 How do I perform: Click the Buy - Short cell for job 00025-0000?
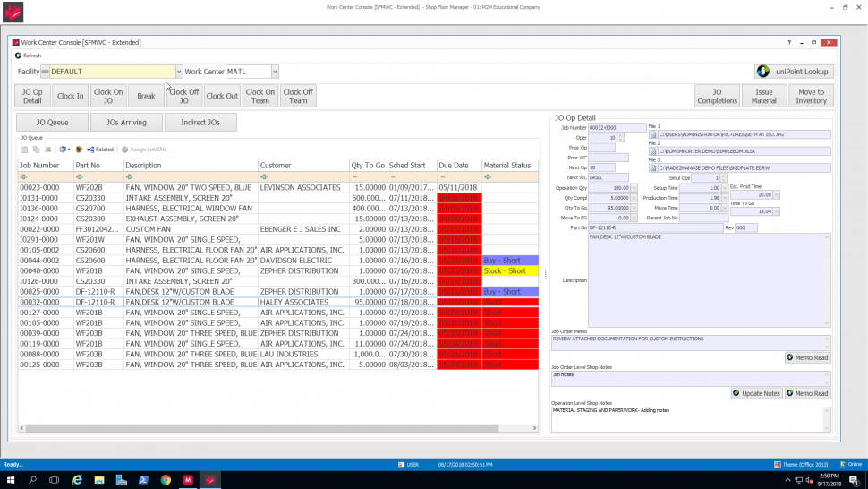tap(510, 292)
